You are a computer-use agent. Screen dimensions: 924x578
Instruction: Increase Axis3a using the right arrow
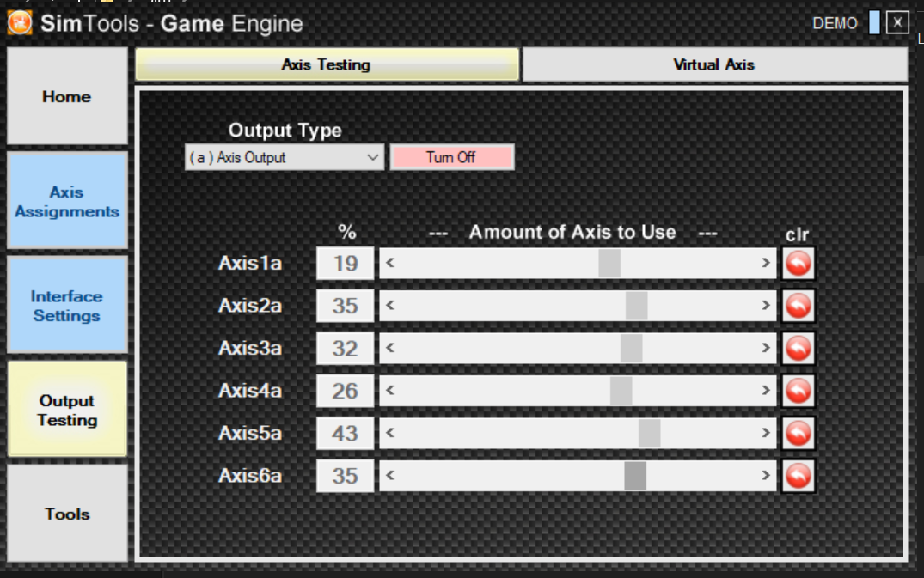[766, 348]
